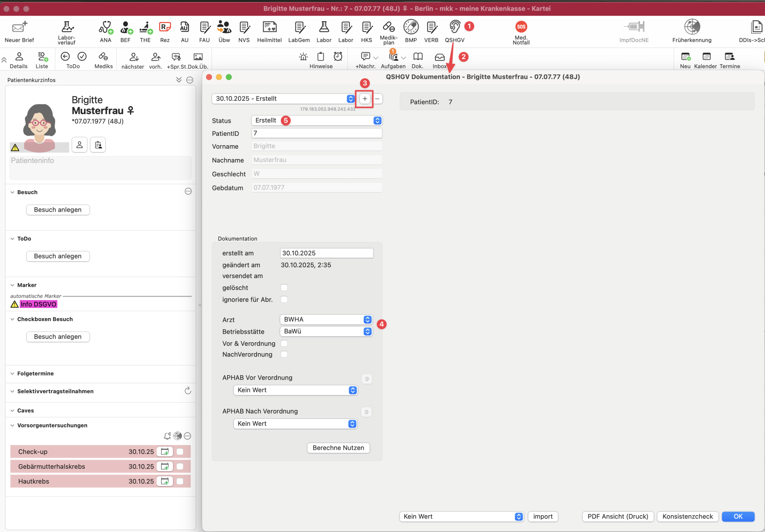Check the Hautkrebs row checkbox
Screen dimensions: 765x532
pos(180,481)
